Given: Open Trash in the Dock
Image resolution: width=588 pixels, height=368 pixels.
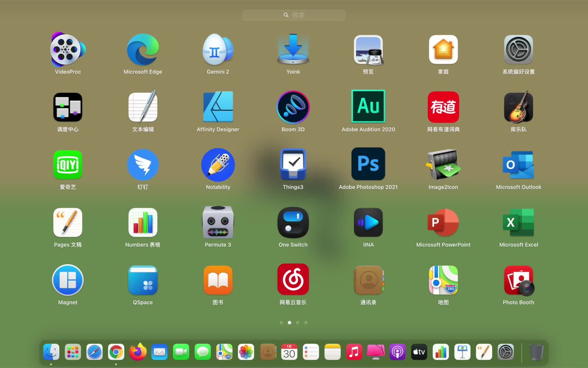Looking at the screenshot, I should pyautogui.click(x=537, y=352).
